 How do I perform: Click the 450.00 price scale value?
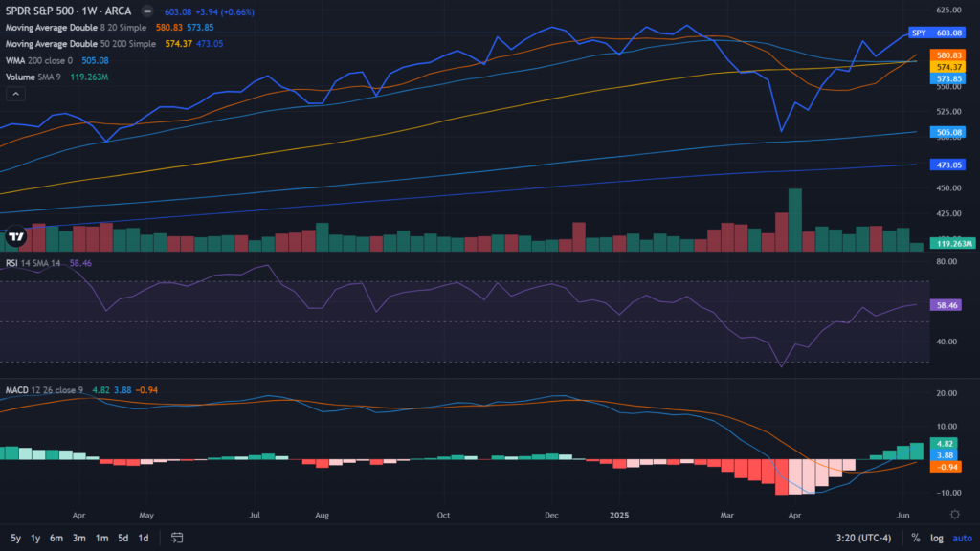(948, 188)
